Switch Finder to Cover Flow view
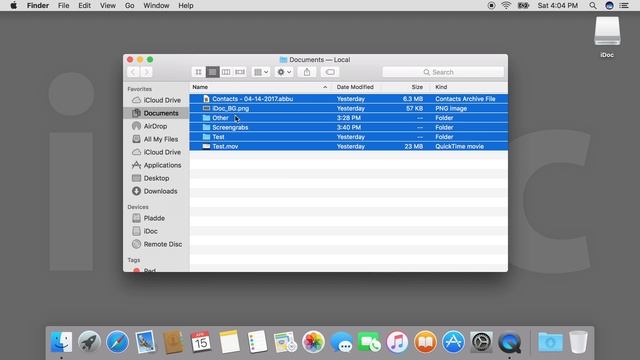The width and height of the screenshot is (640, 360). pyautogui.click(x=240, y=72)
